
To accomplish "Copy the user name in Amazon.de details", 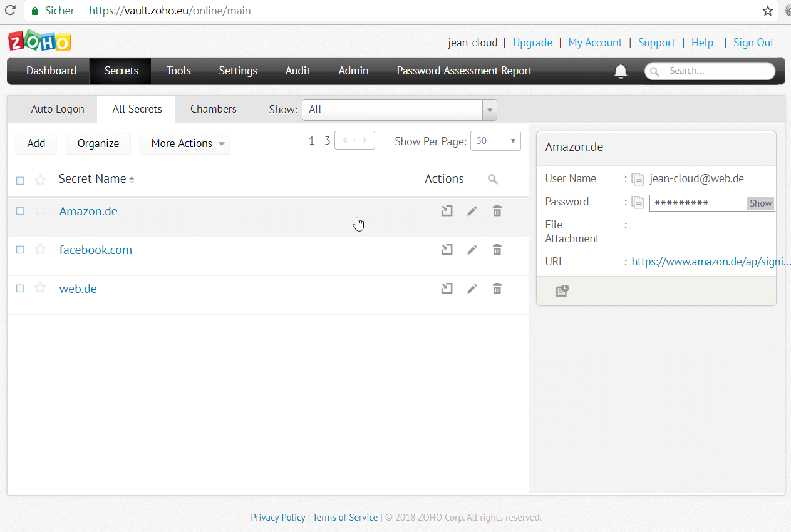I will 638,179.
